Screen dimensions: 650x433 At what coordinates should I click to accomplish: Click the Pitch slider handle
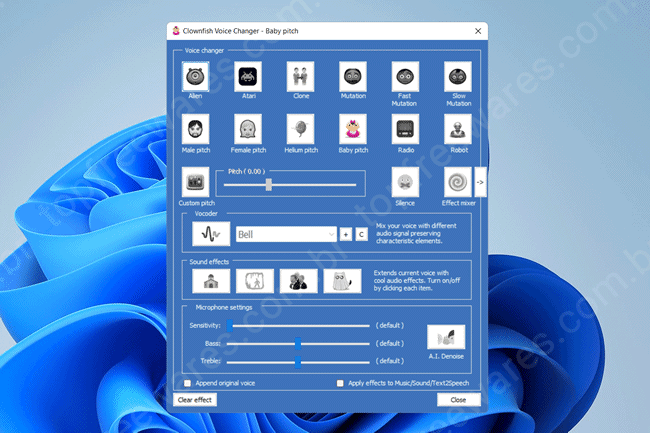[x=269, y=185]
